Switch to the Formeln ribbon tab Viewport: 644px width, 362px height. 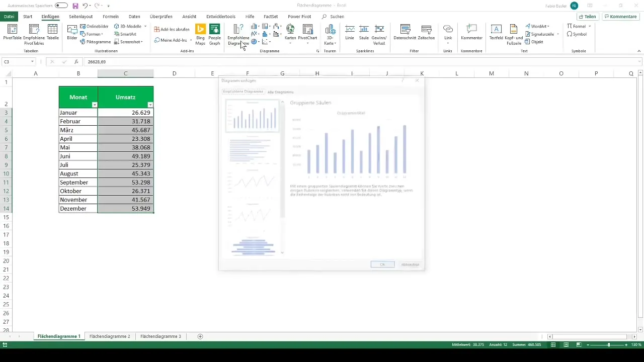111,17
